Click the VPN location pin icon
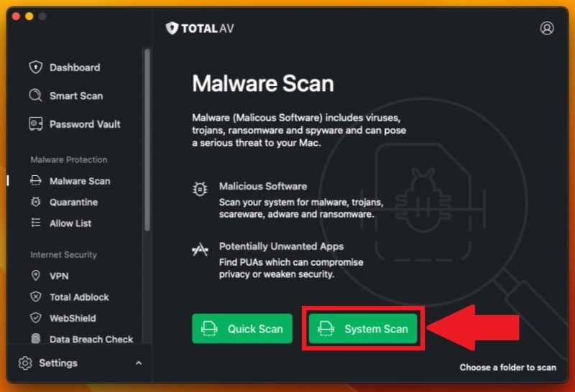The height and width of the screenshot is (392, 575). 35,276
